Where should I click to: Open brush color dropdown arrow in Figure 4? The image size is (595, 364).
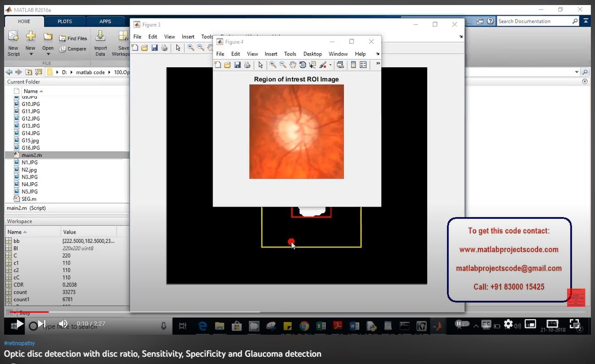(330, 65)
